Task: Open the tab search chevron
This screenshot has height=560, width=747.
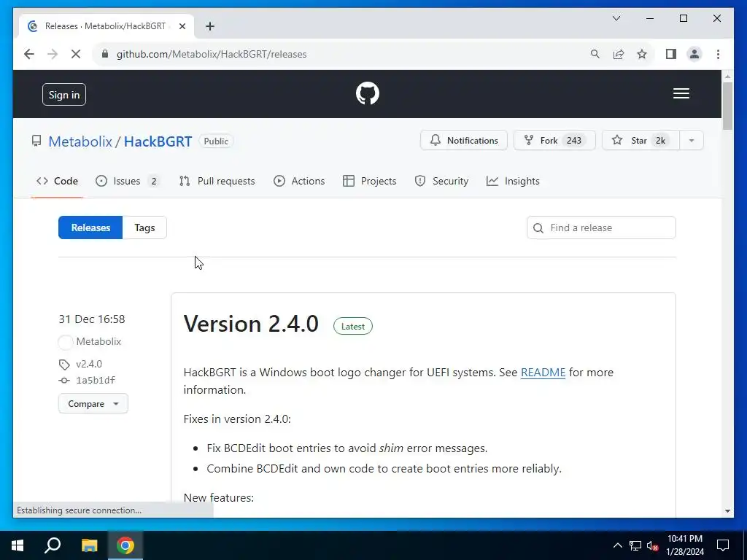Action: pos(616,18)
